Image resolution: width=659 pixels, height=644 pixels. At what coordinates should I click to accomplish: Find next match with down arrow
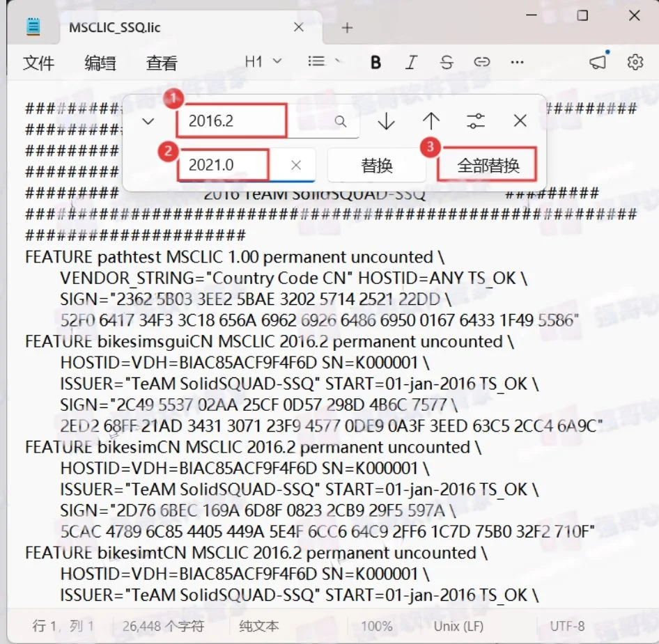[x=386, y=121]
